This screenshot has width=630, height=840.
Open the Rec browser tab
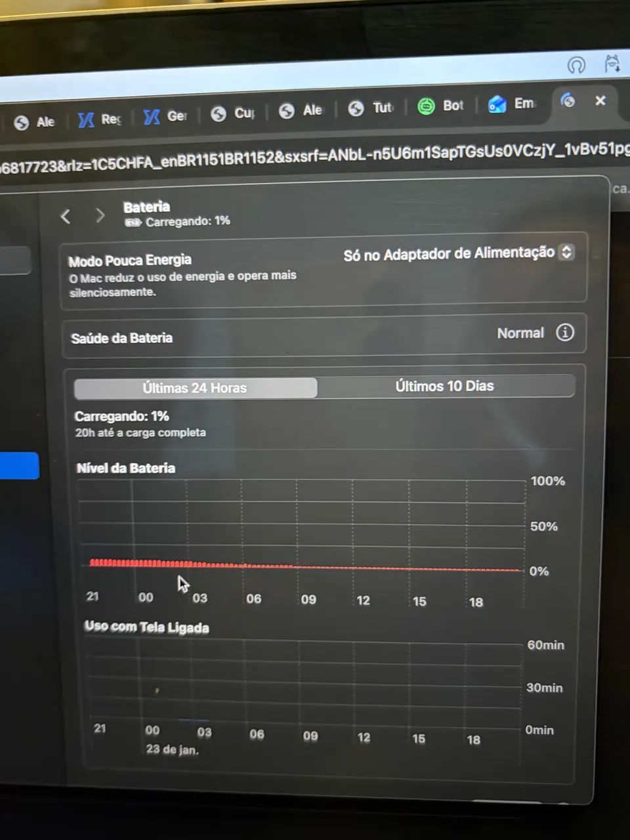(100, 119)
